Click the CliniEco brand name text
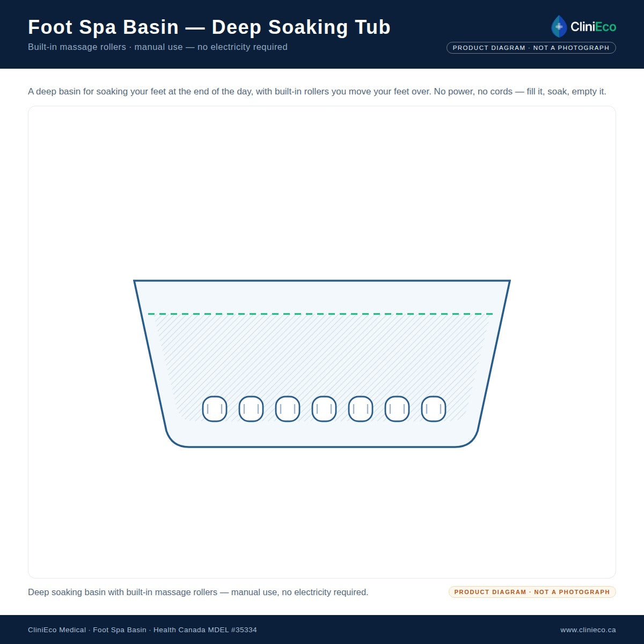 point(593,27)
